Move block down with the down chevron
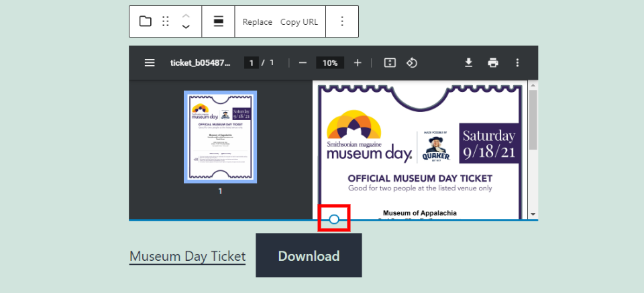The image size is (644, 293). (x=186, y=27)
